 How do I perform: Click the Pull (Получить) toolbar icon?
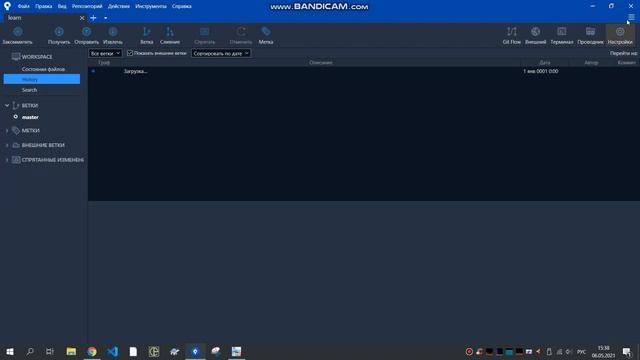click(59, 36)
